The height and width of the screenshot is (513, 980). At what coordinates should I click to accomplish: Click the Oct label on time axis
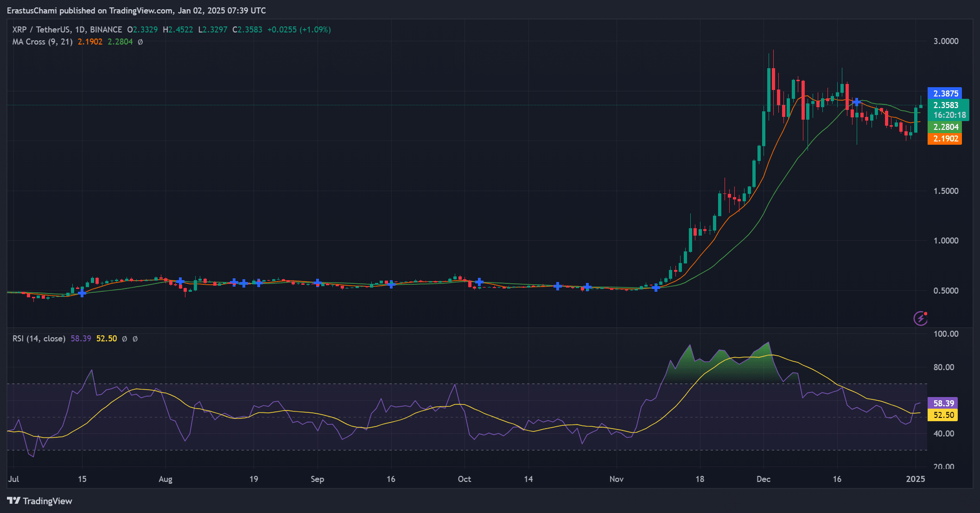coord(465,479)
